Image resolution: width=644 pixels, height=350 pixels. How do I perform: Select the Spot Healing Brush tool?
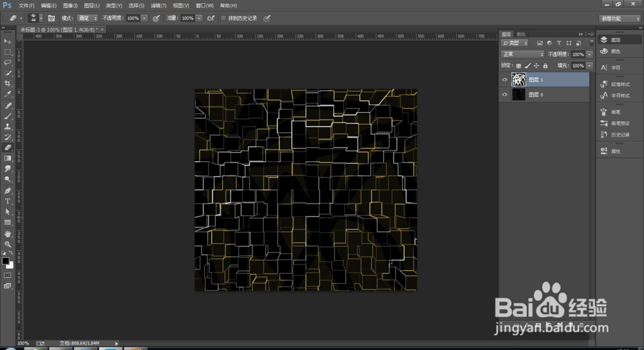point(7,106)
